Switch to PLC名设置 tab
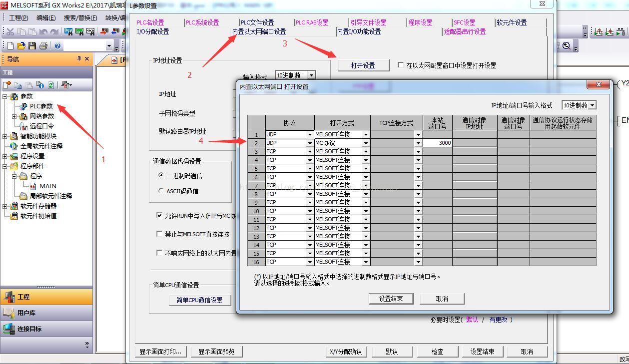Image resolution: width=629 pixels, height=364 pixels. (150, 22)
